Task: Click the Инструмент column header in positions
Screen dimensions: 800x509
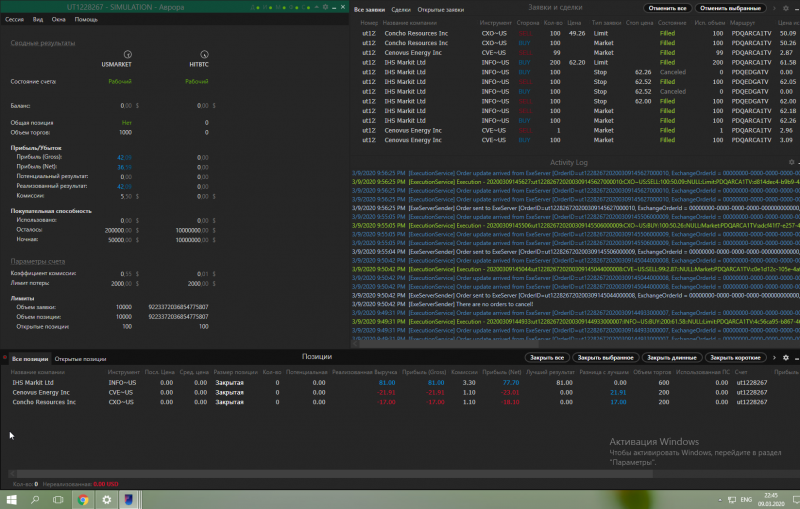Action: [123, 372]
